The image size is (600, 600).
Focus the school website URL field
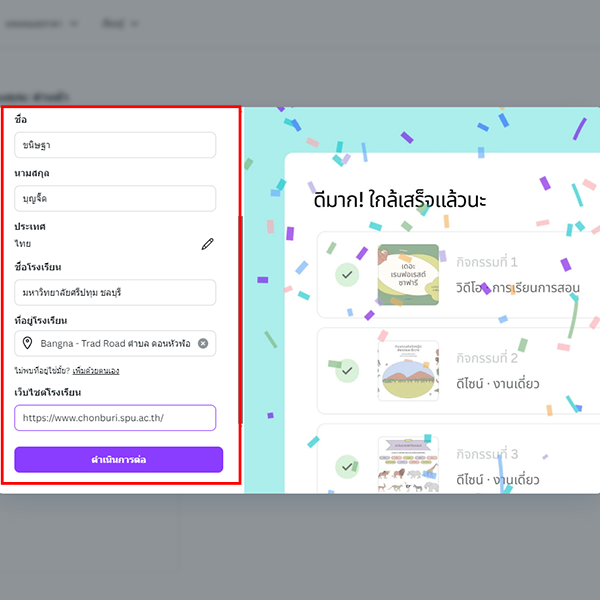click(x=115, y=417)
